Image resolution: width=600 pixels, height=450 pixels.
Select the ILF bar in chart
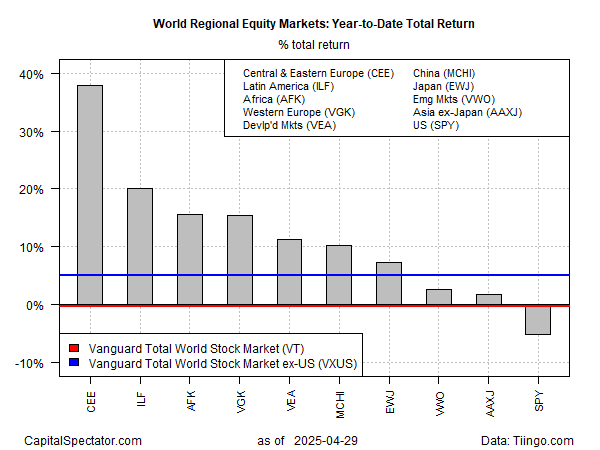(x=140, y=246)
